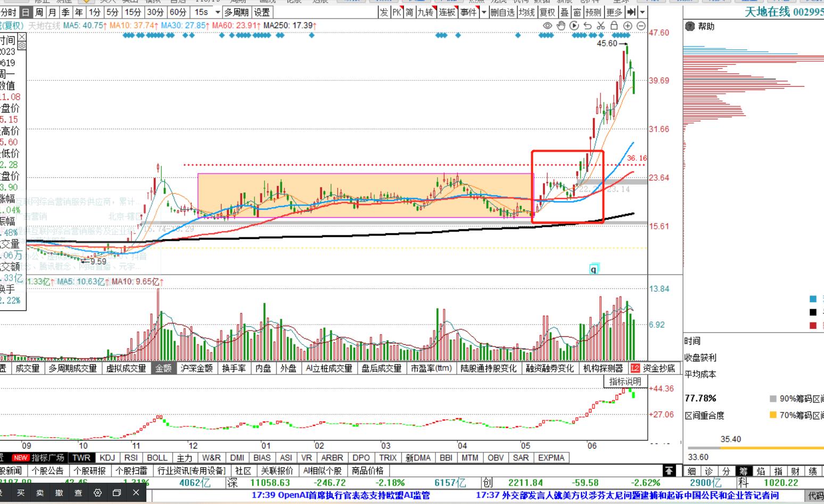Zoom in with the plus-circle icon
The width and height of the screenshot is (824, 504).
[628, 26]
